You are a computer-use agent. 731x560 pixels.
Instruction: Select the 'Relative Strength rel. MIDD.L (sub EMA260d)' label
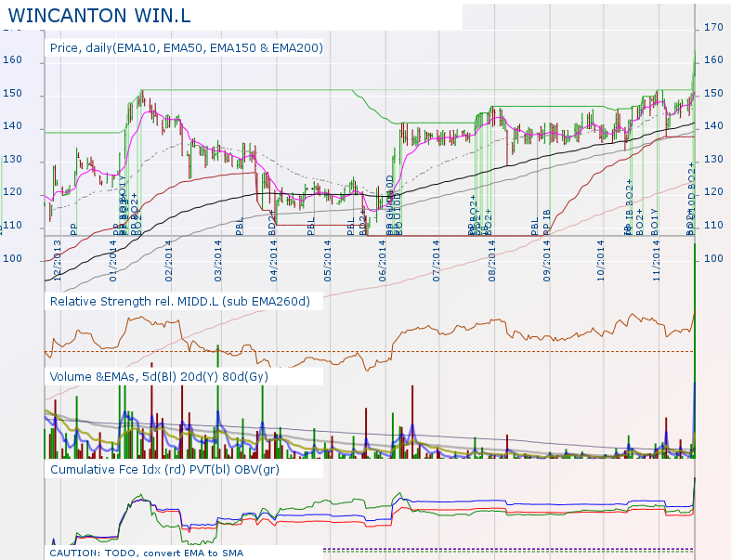180,302
